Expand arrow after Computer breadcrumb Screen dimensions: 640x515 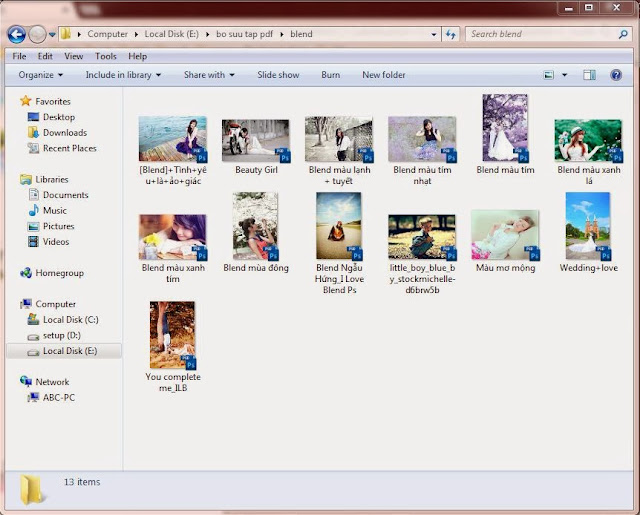point(136,34)
